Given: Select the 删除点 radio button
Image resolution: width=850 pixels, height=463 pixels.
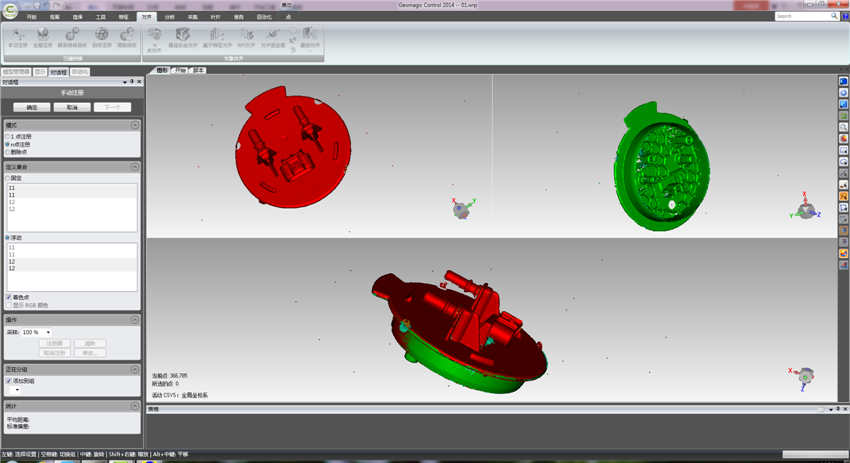Looking at the screenshot, I should coord(8,152).
